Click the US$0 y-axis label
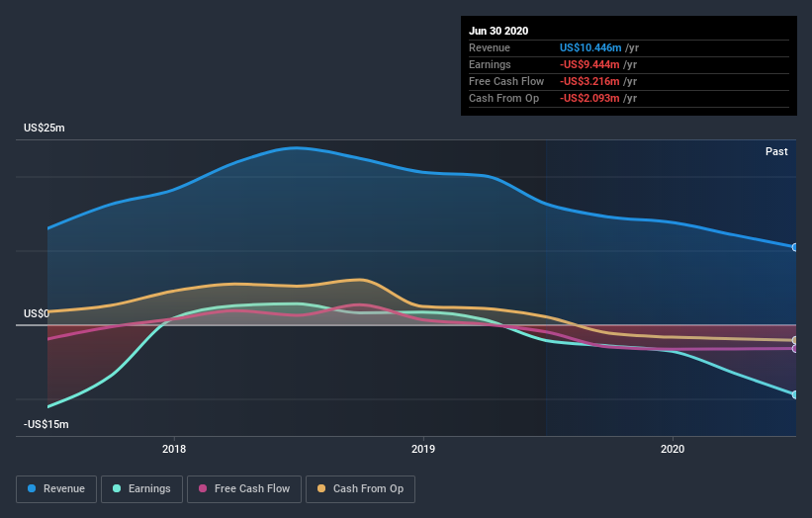Image resolution: width=812 pixels, height=518 pixels. click(x=37, y=313)
